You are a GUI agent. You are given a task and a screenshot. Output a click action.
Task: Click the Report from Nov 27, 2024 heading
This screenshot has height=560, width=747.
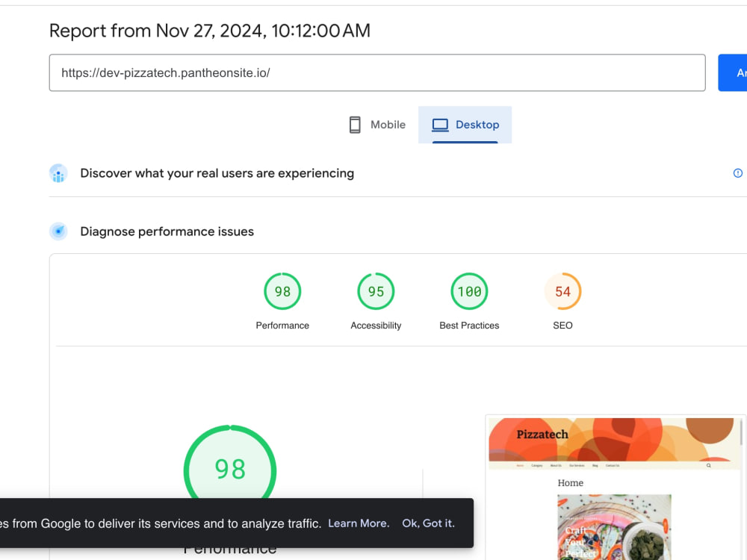pos(210,31)
